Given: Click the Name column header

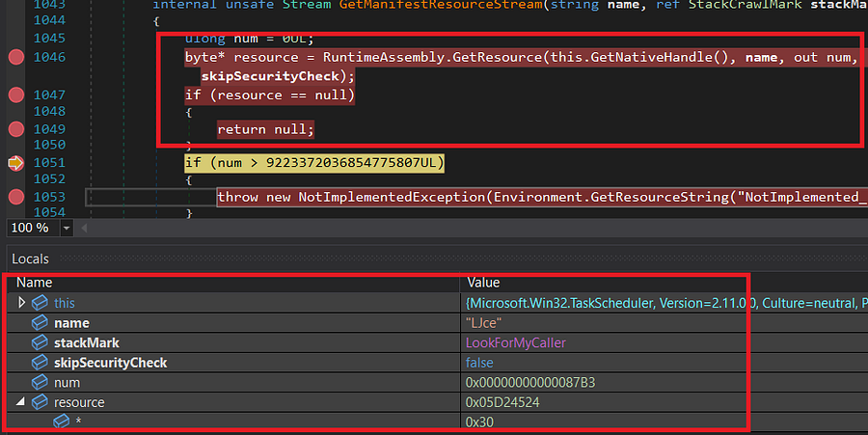Looking at the screenshot, I should (x=35, y=283).
